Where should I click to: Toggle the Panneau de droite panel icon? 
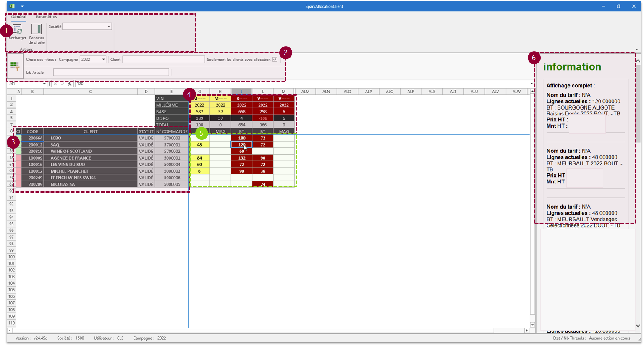coord(37,29)
